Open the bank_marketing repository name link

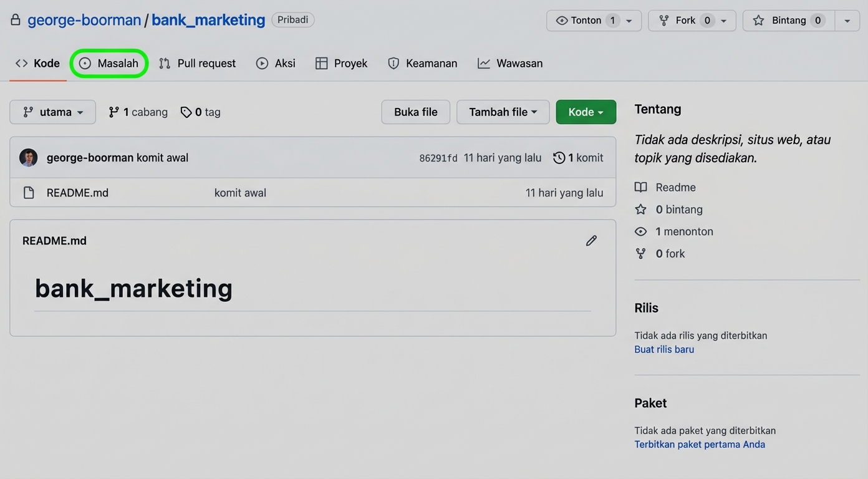pos(208,20)
